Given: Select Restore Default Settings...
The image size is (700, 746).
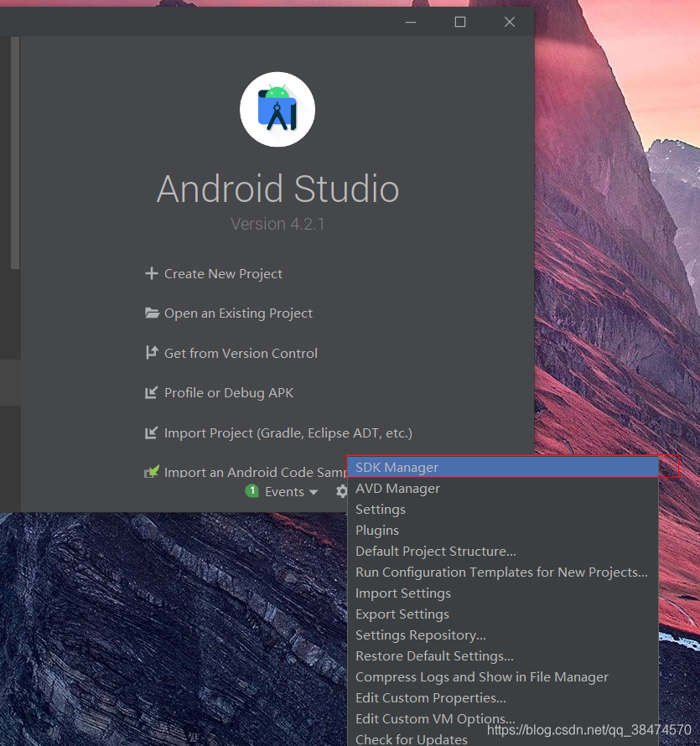Looking at the screenshot, I should coord(503,655).
